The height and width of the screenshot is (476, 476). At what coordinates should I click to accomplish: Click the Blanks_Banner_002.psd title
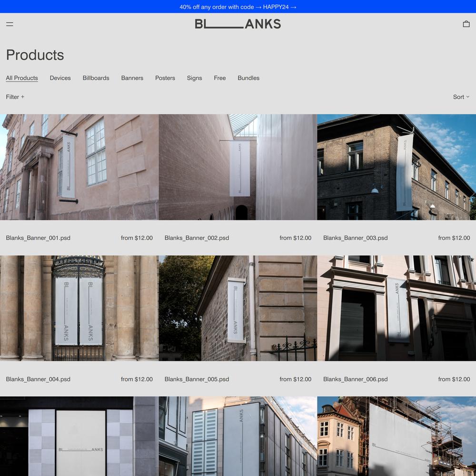click(197, 238)
